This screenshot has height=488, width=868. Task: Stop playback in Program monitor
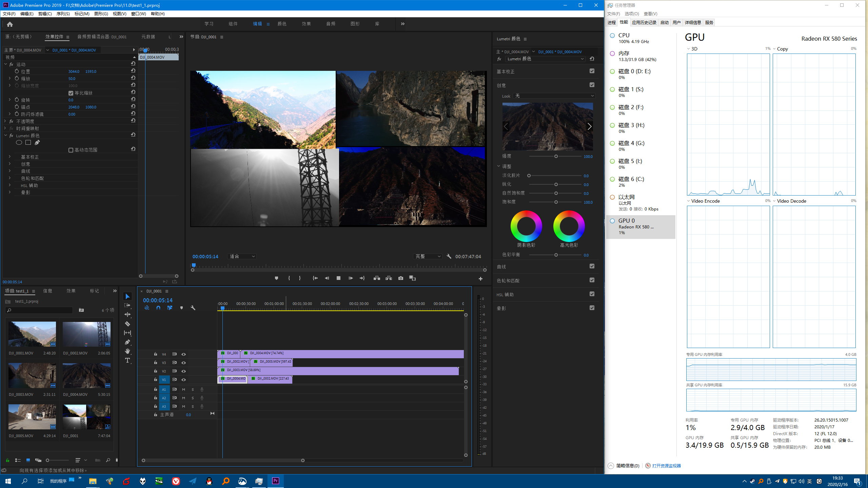click(x=338, y=278)
